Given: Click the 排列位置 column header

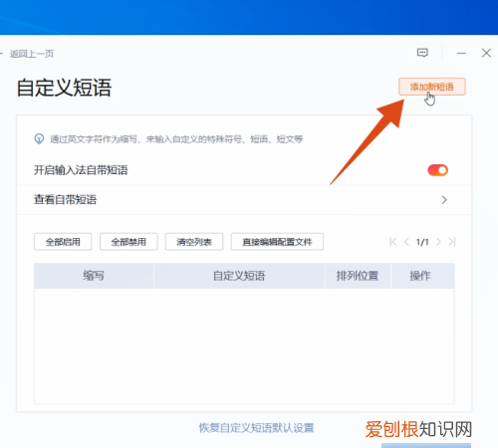Looking at the screenshot, I should click(x=358, y=276).
